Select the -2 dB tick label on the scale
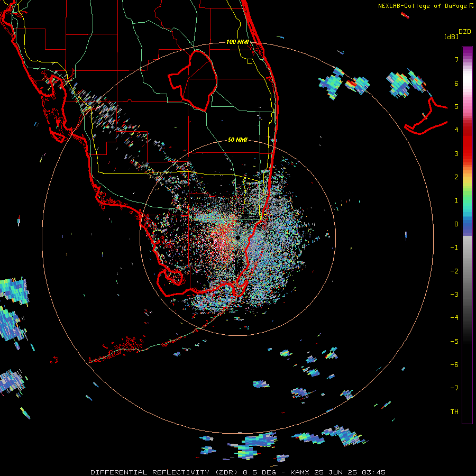Screen dimensions: 476x476 (454, 271)
